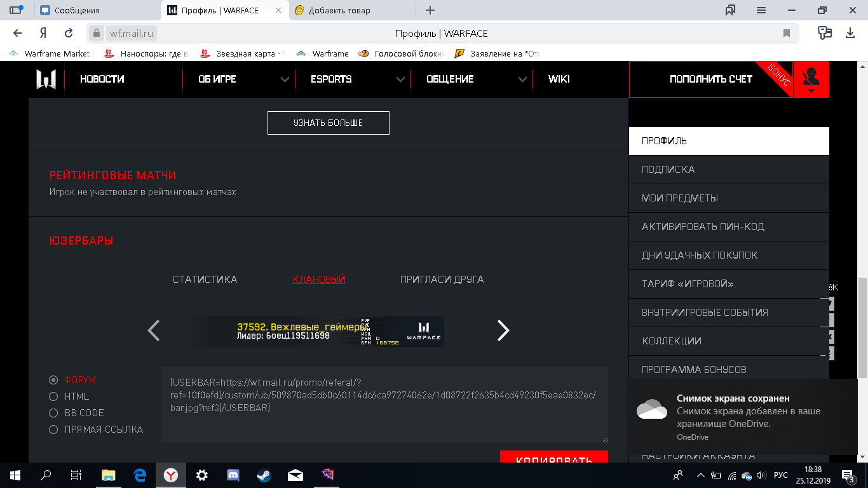868x488 pixels.
Task: Select the ФОРУМ radio button
Action: [x=53, y=380]
